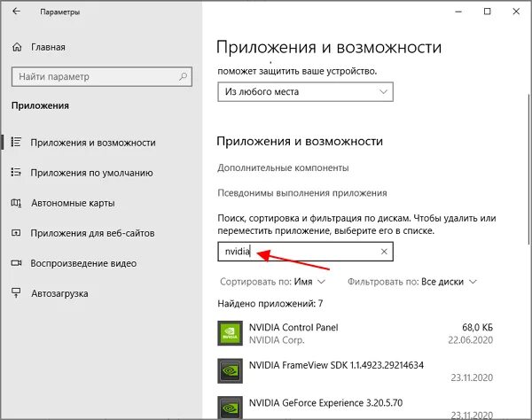
Task: Select the Автозагрузка startup icon
Action: [16, 293]
